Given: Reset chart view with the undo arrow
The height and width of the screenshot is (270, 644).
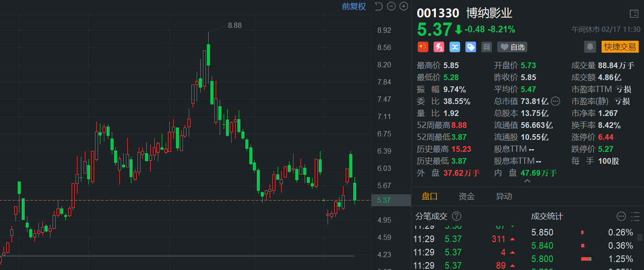Looking at the screenshot, I should pos(378,6).
